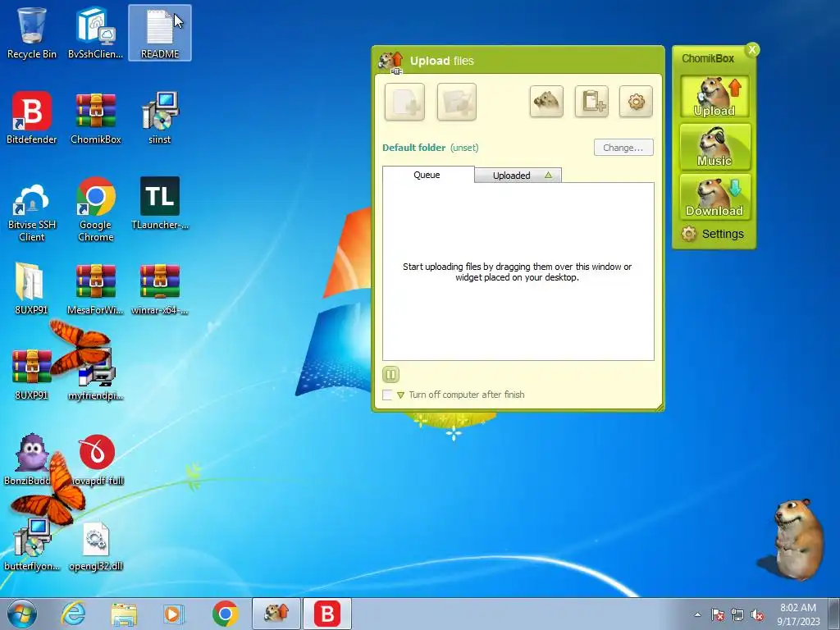Open Music in the ChomikBox widget
This screenshot has width=840, height=630.
point(714,146)
